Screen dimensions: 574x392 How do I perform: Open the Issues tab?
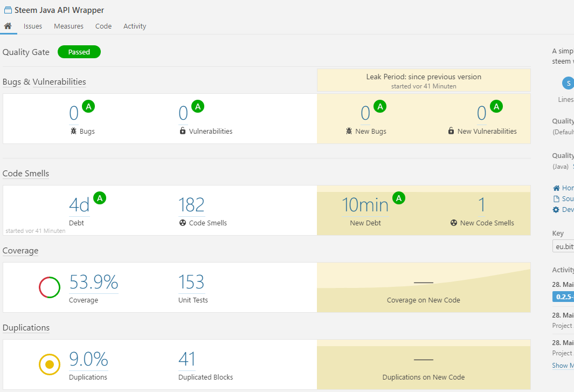[33, 26]
